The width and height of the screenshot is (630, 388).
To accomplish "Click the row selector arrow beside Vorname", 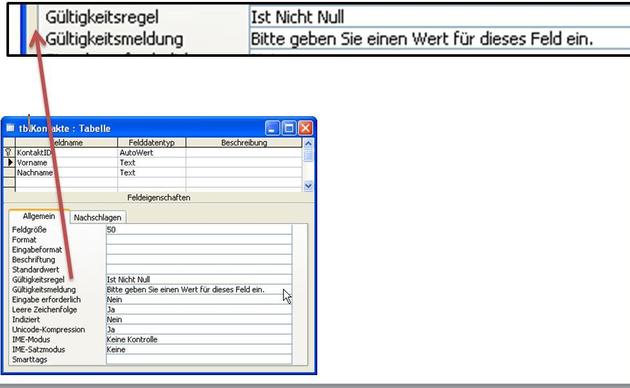I will tap(9, 163).
